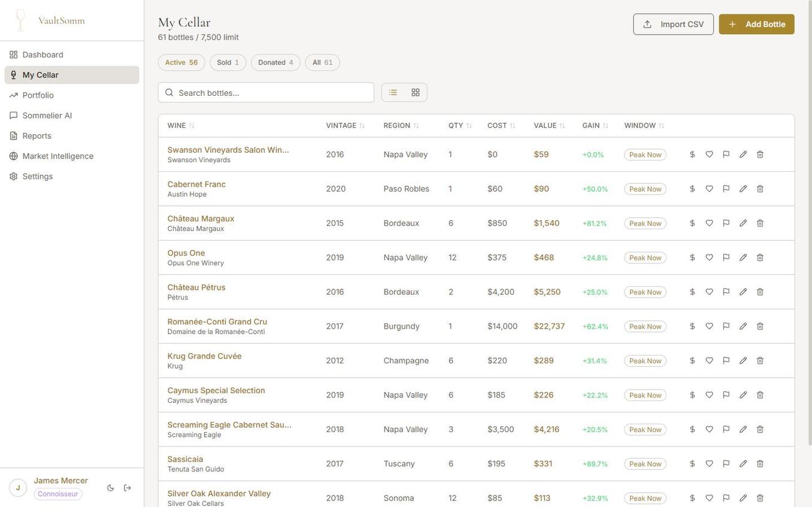Click the Connoisseur badge under James Mercer

pyautogui.click(x=58, y=494)
